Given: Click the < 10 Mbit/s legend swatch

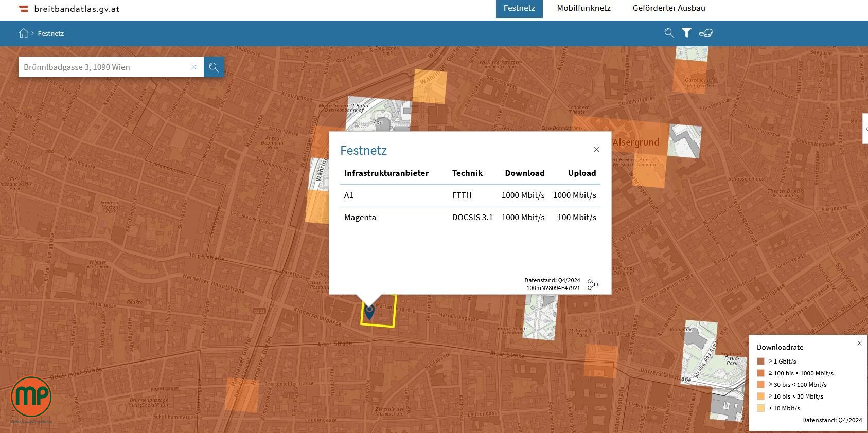Looking at the screenshot, I should pos(760,408).
